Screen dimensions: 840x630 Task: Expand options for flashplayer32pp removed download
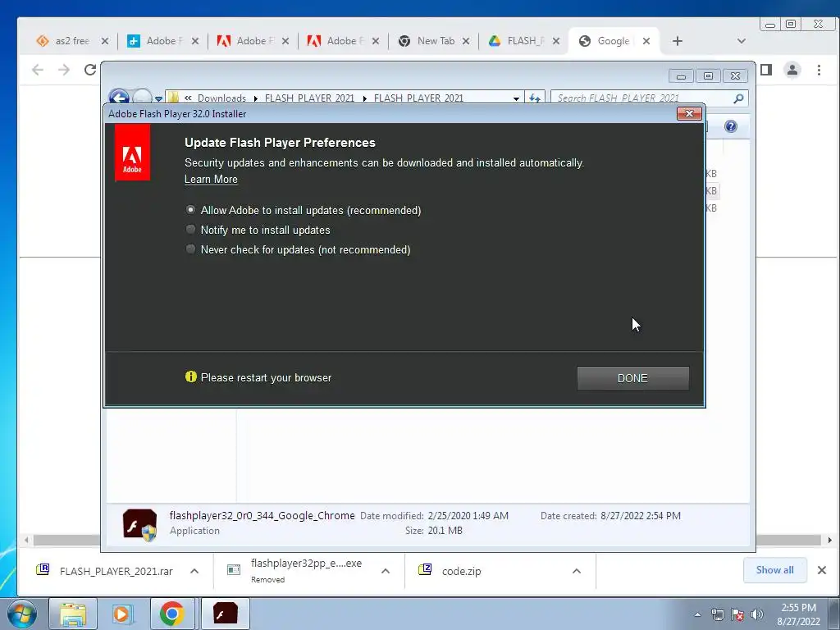386,571
